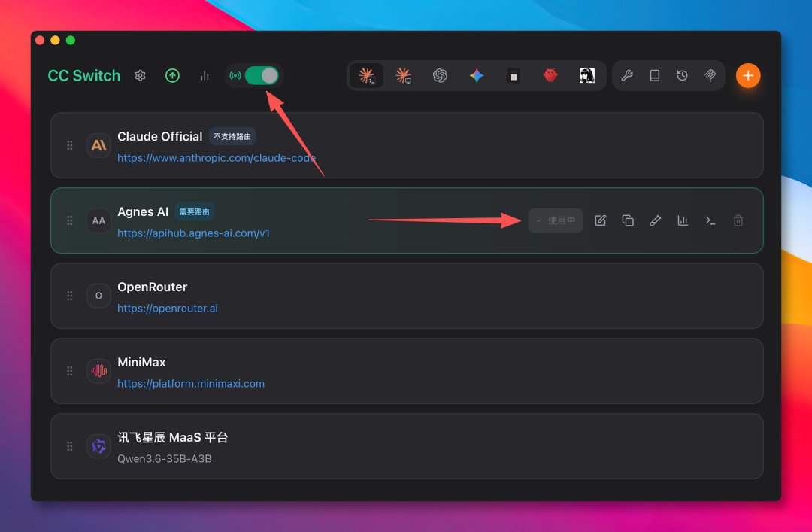Click the 需要路由 tag
The image size is (812, 532).
194,211
